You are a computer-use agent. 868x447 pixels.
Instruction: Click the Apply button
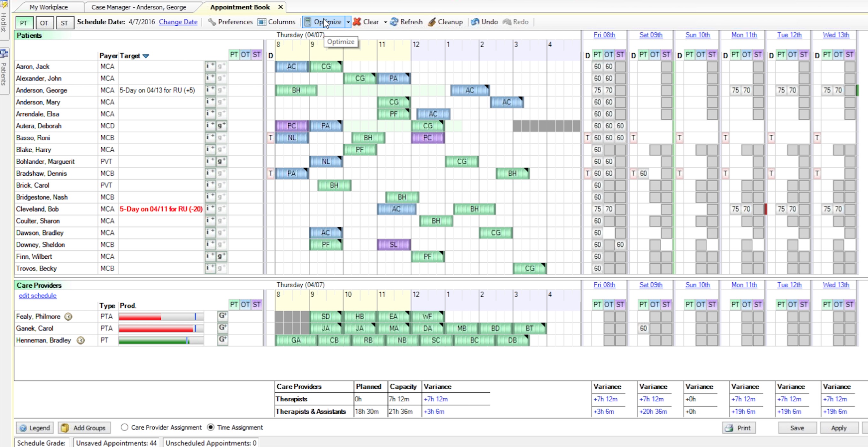pos(838,428)
